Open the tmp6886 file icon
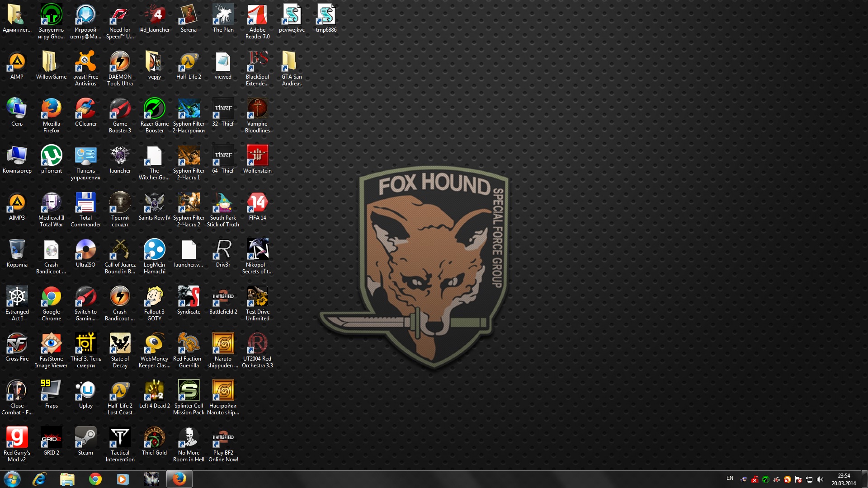 (326, 18)
